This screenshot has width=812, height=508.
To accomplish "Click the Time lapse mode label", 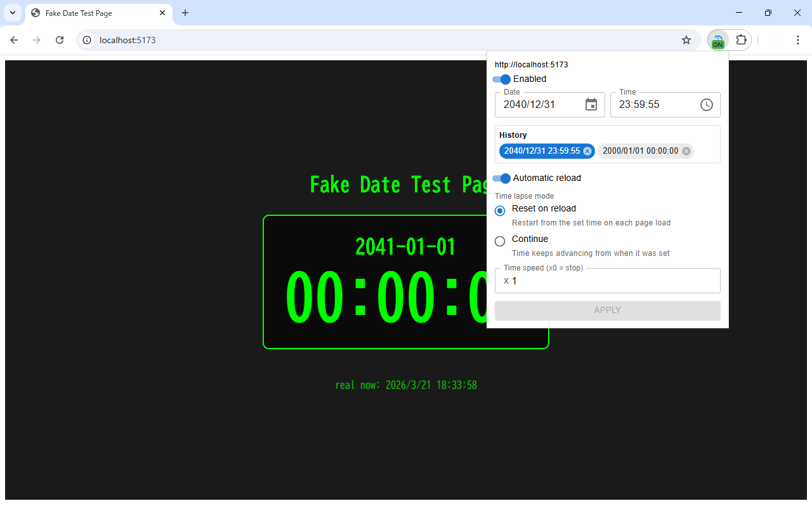I will pyautogui.click(x=525, y=196).
